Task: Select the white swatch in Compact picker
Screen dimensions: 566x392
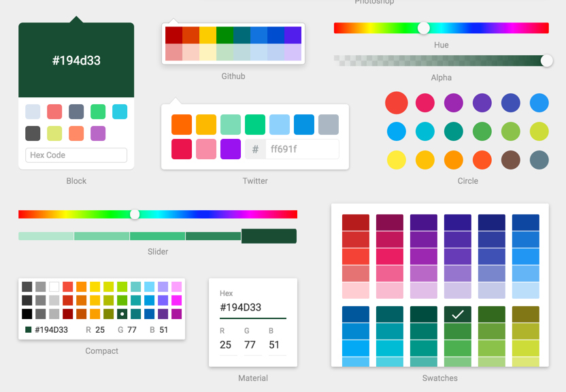Action: click(54, 287)
